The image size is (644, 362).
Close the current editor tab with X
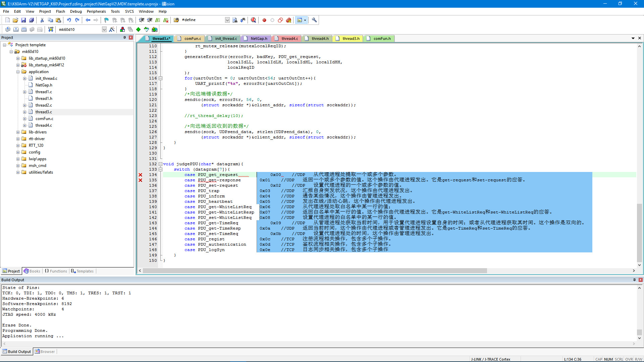click(640, 38)
